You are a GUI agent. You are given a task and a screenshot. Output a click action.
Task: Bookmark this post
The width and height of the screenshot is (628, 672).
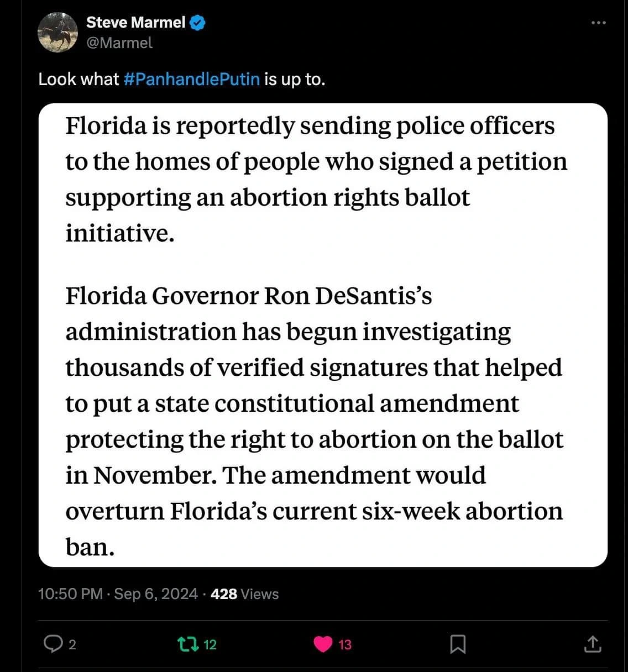[458, 644]
